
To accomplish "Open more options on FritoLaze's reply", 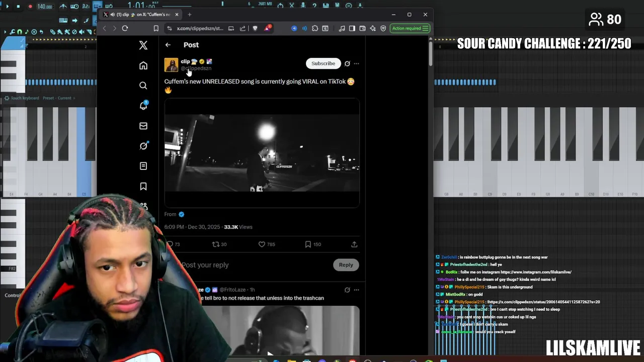I will 356,290.
